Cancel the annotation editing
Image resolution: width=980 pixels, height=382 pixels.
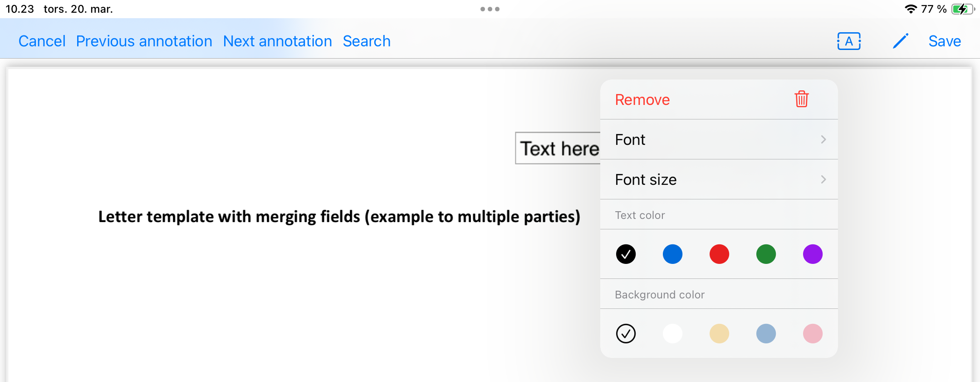pos(42,41)
